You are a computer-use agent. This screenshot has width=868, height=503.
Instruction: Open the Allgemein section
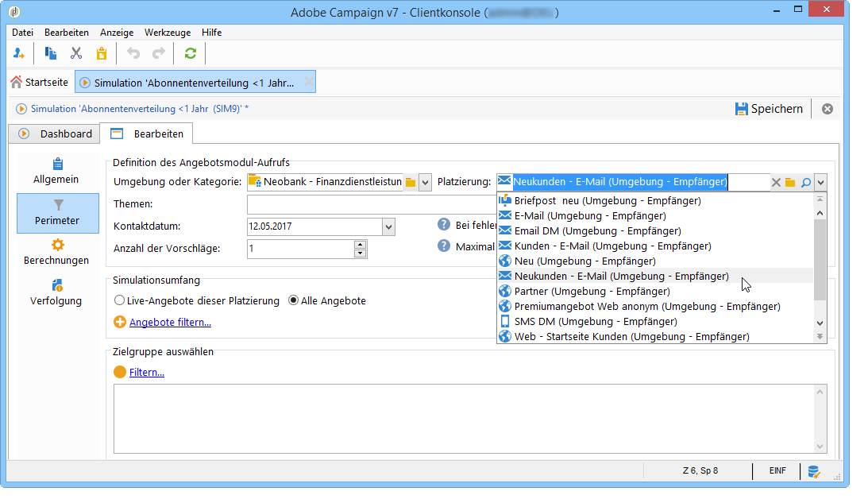[x=57, y=171]
